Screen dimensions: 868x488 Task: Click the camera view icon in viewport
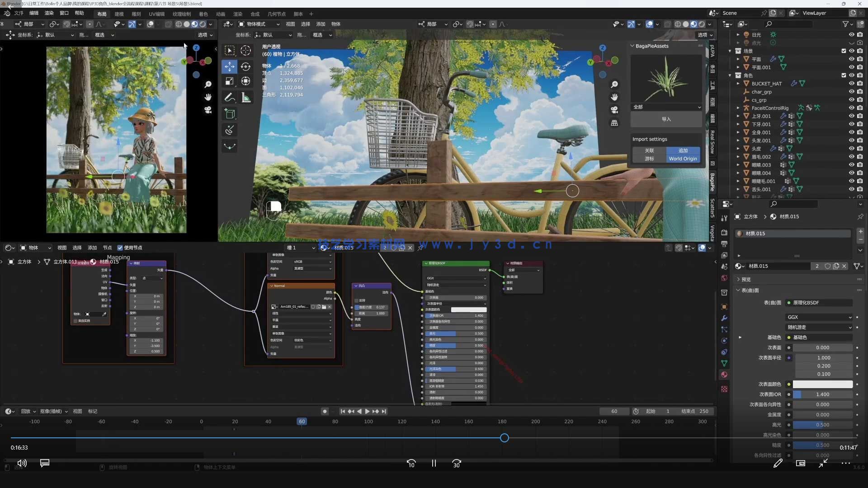614,110
